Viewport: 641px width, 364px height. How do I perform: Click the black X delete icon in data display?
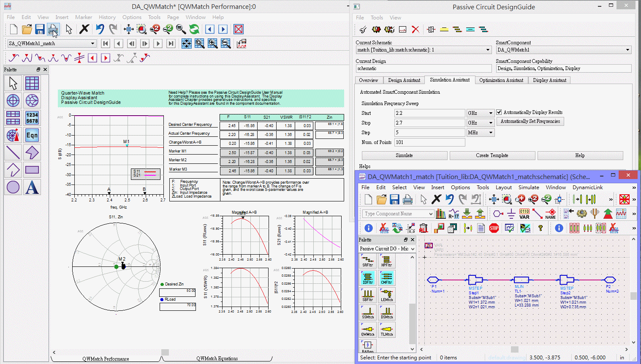(84, 29)
